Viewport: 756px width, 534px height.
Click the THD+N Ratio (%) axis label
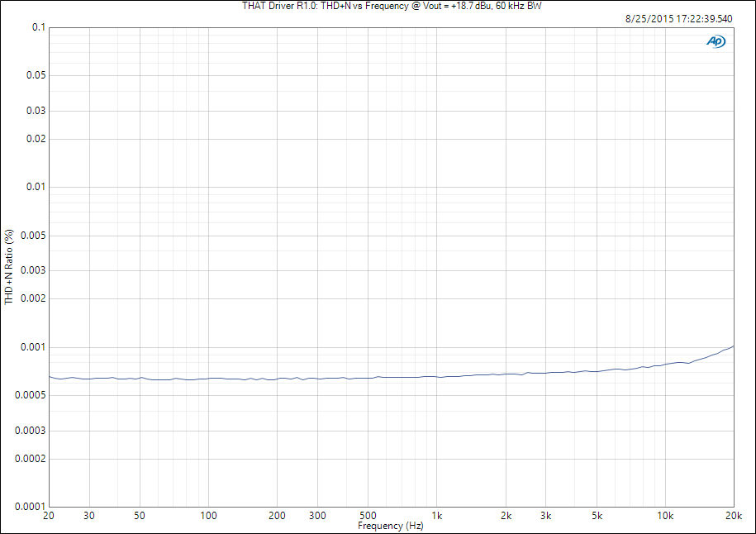pyautogui.click(x=9, y=267)
